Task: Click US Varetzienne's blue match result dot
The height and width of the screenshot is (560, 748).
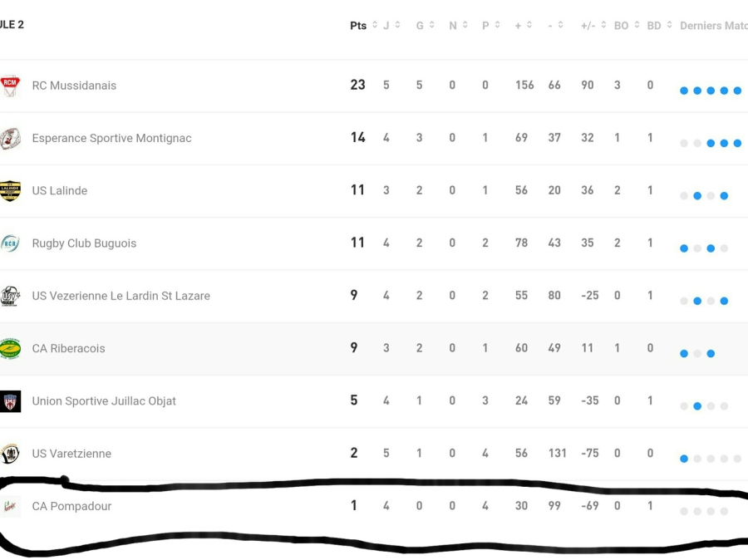Action: click(684, 459)
